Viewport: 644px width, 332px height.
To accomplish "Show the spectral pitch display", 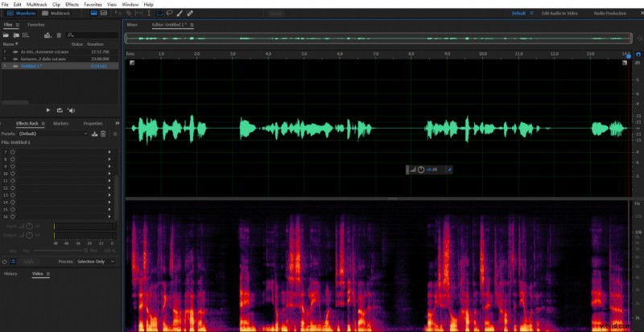I will (104, 13).
